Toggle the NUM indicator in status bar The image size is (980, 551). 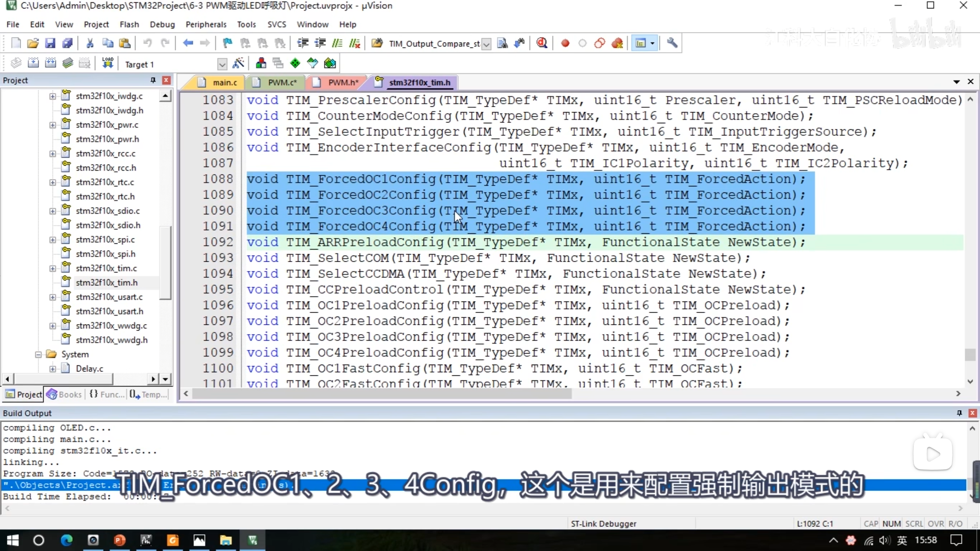pyautogui.click(x=892, y=523)
